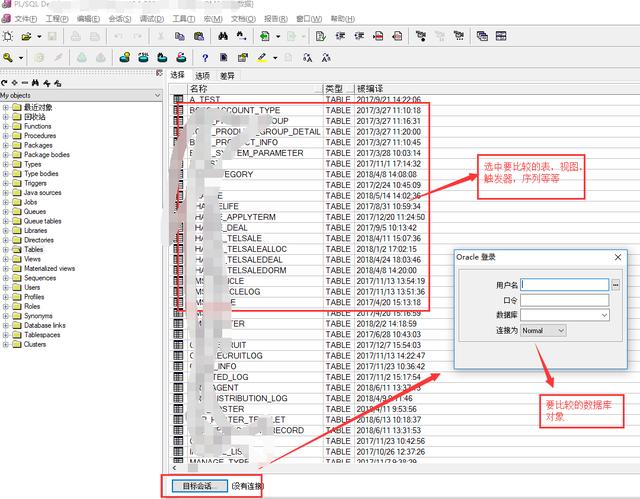Click the Copy toolbar icon
The image size is (640, 499).
[x=180, y=36]
